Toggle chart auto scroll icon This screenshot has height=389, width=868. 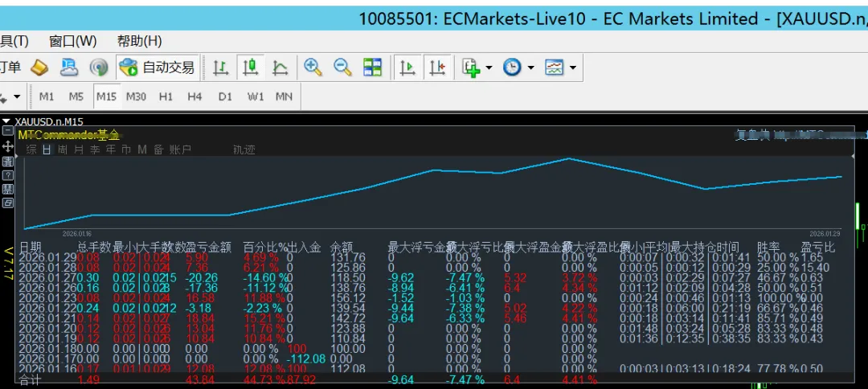click(407, 68)
